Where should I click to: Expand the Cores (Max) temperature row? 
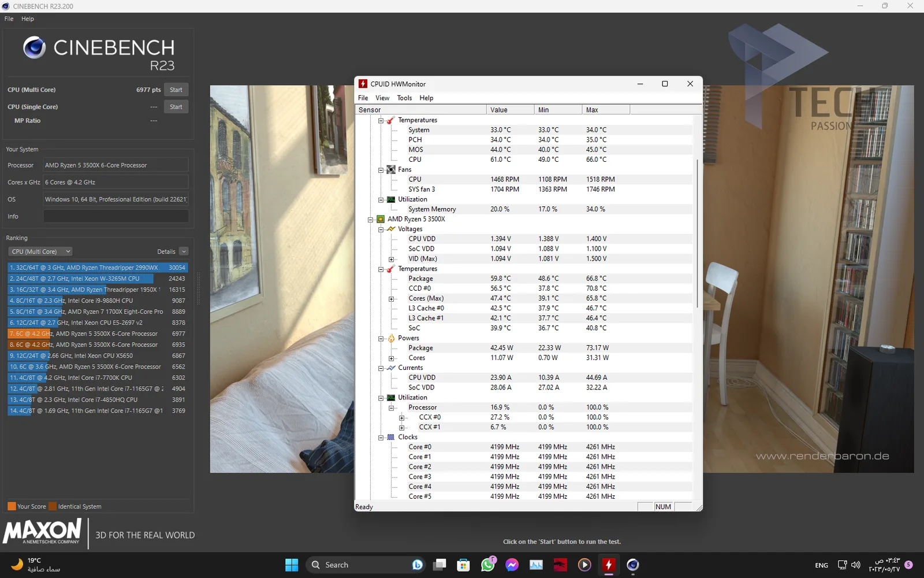coord(391,299)
